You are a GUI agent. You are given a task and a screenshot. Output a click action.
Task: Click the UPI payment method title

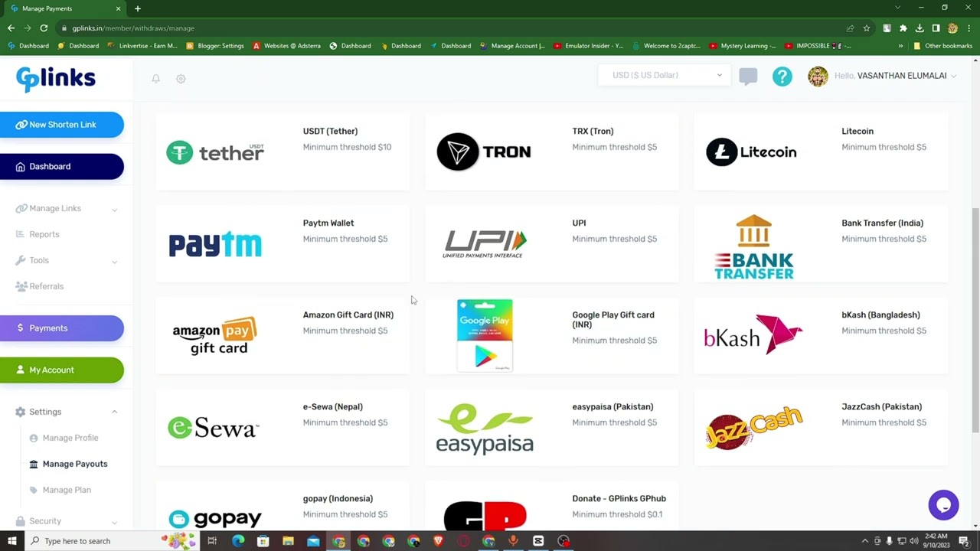pos(579,223)
